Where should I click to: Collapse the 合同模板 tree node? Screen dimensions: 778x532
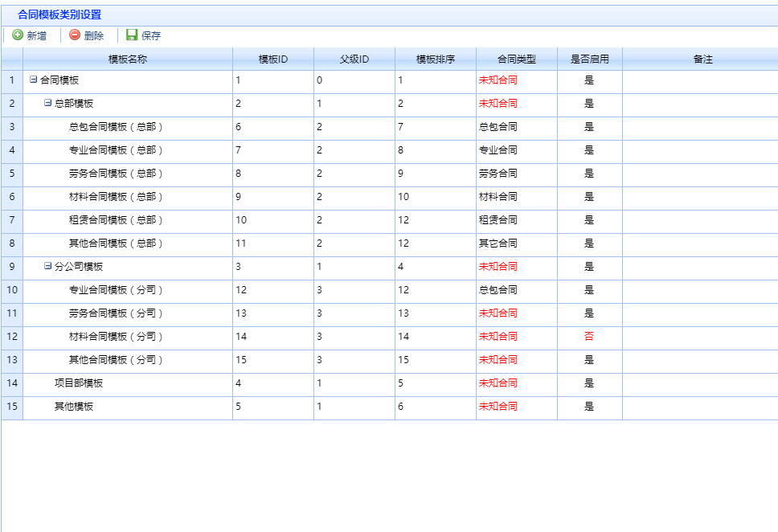click(x=33, y=80)
